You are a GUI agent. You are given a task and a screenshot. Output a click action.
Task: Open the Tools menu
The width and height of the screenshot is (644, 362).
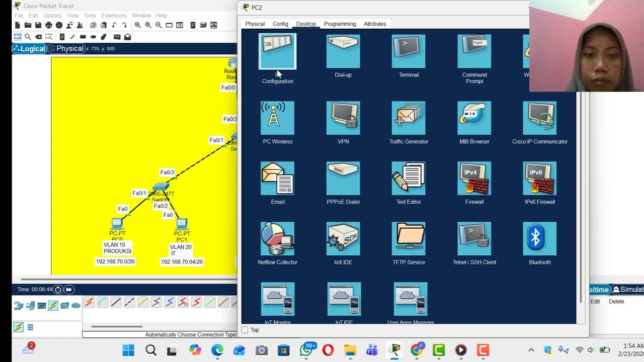(90, 16)
